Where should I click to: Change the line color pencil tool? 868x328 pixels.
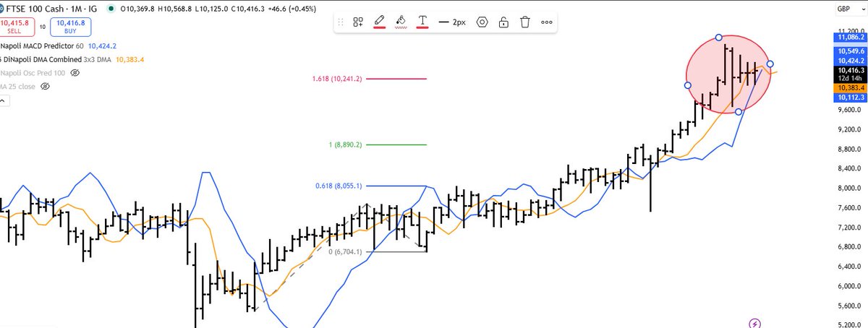(x=379, y=22)
